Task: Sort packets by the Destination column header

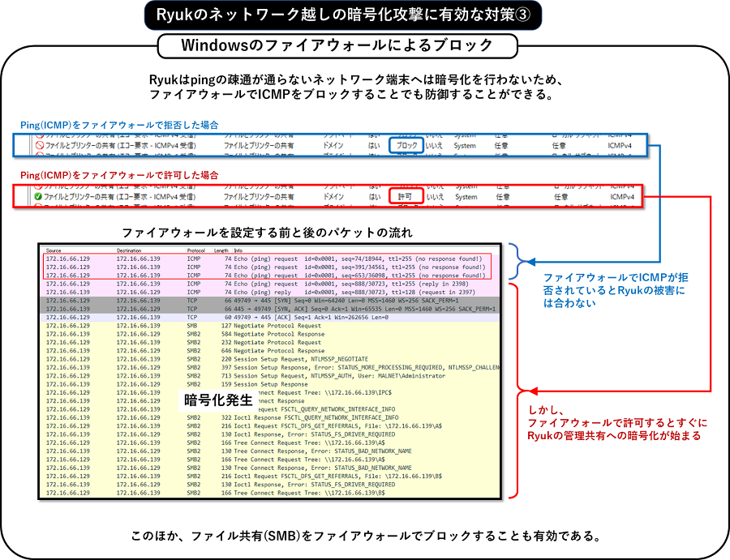Action: click(129, 250)
